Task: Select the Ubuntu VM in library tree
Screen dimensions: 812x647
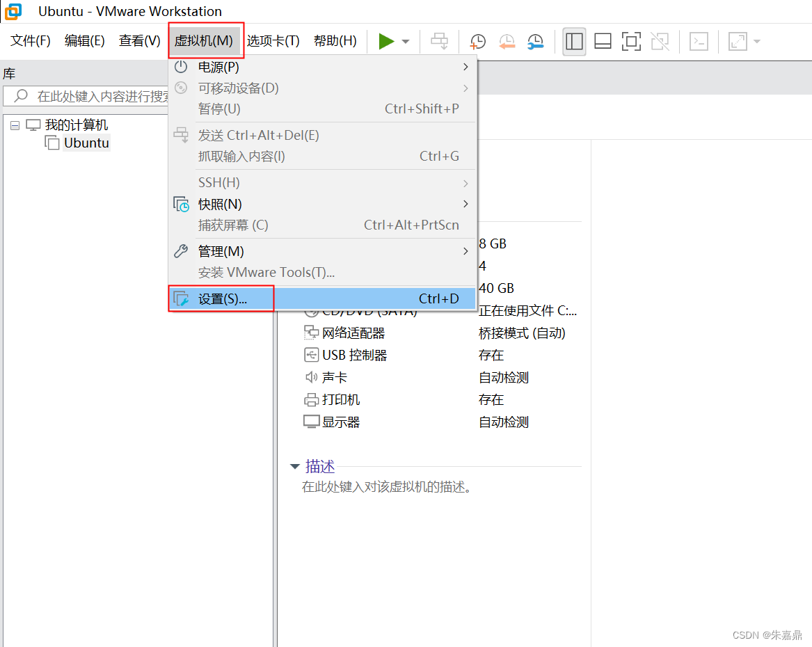Action: pos(86,143)
